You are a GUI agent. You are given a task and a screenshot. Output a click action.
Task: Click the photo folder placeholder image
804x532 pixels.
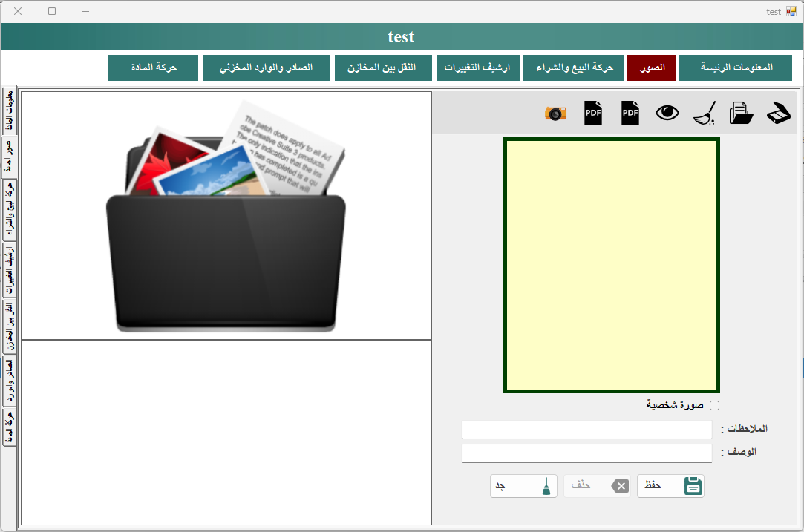[x=226, y=216]
